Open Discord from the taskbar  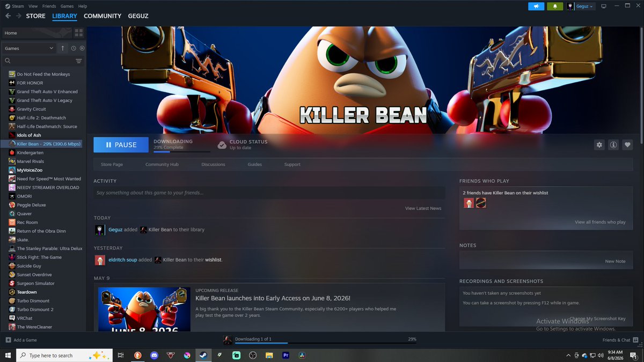pos(153,355)
